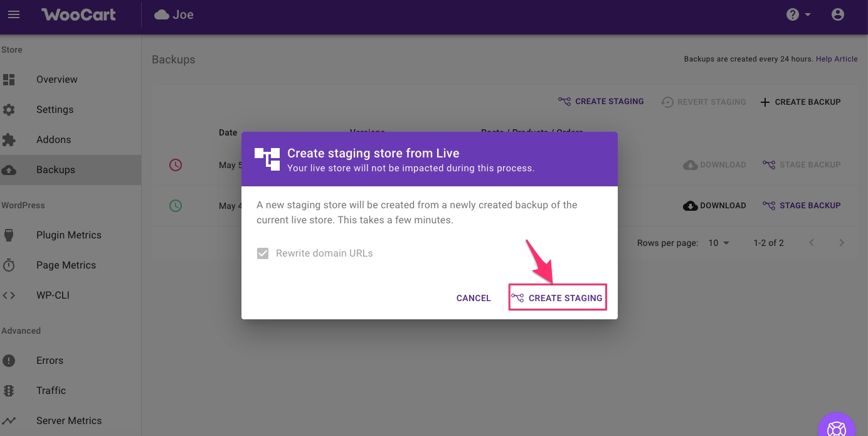Select the Addons puzzle piece icon
Viewport: 868px width, 436px height.
tap(9, 139)
